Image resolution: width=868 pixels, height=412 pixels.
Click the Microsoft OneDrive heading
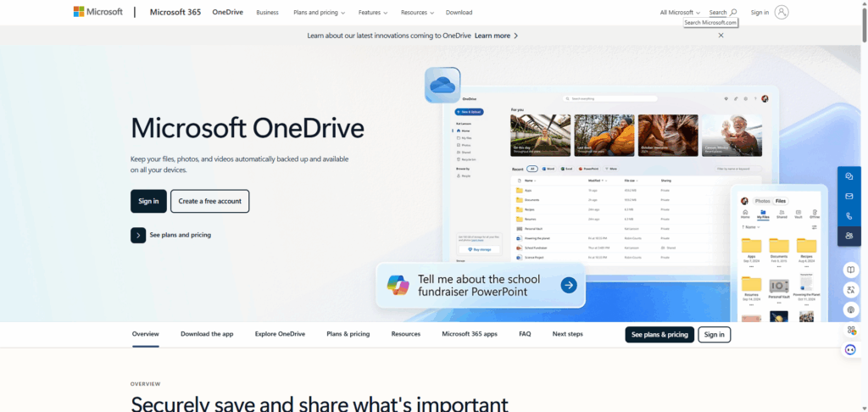point(248,128)
